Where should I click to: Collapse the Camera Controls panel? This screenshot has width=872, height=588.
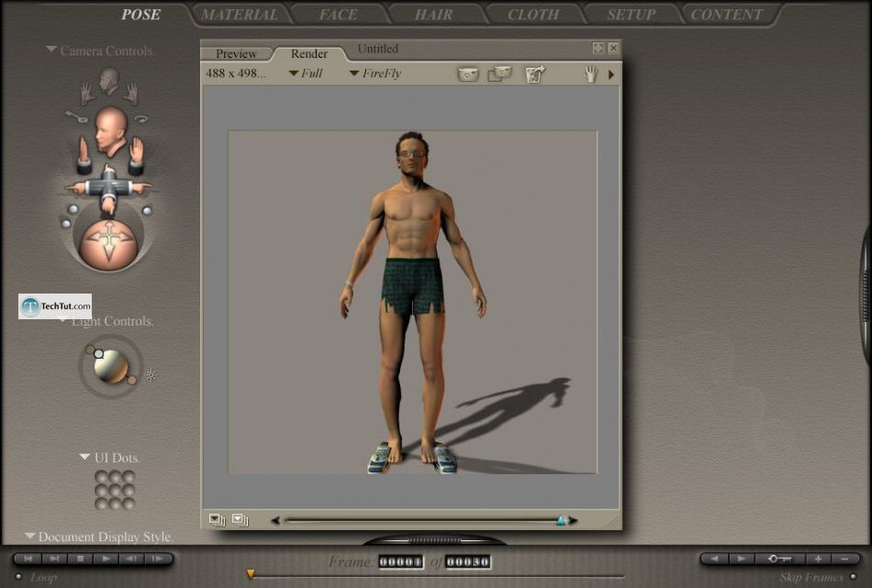click(x=51, y=50)
